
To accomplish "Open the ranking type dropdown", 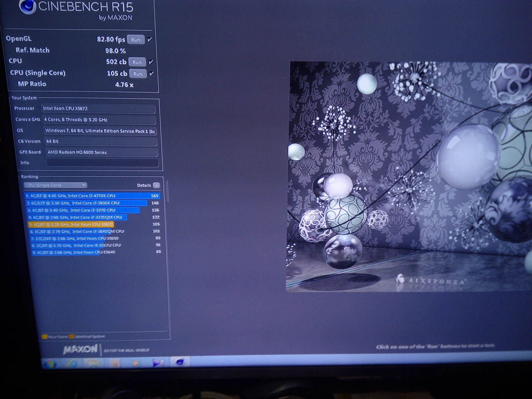I will [55, 185].
